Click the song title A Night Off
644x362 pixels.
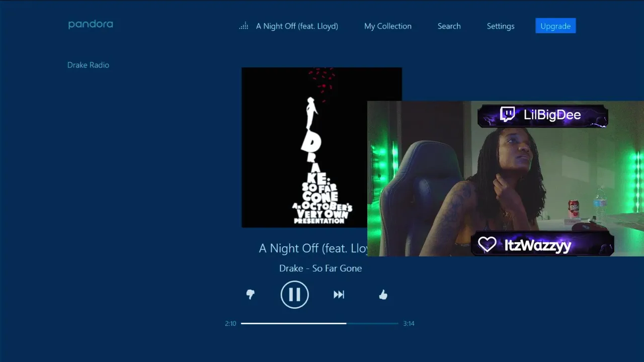click(313, 248)
